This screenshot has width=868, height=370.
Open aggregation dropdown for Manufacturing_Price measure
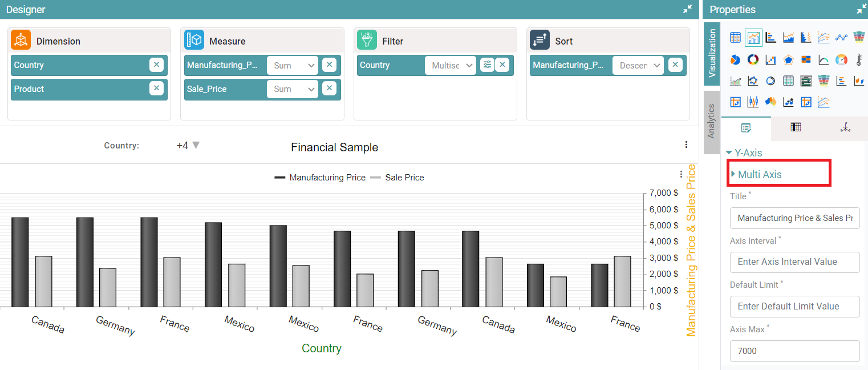[293, 66]
